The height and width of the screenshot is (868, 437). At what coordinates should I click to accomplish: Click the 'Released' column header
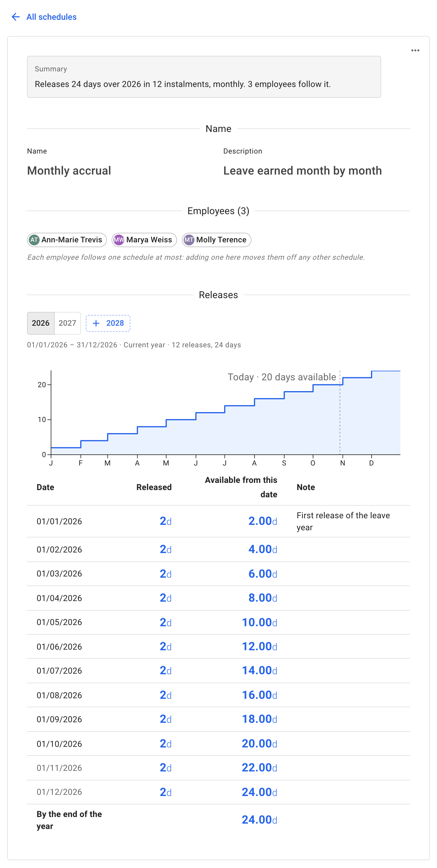154,487
